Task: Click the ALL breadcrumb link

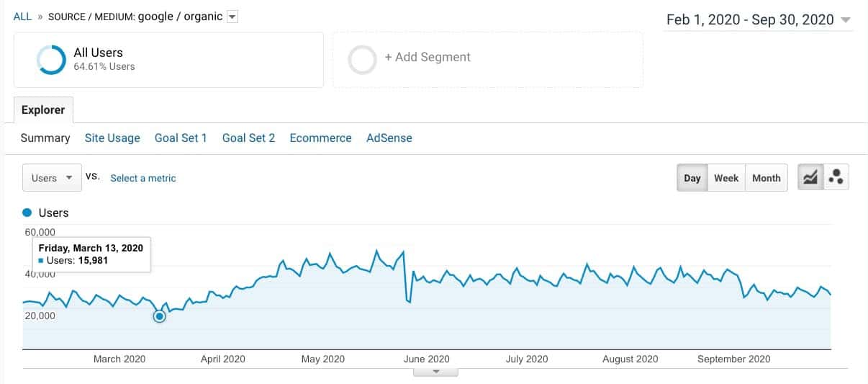Action: point(22,17)
